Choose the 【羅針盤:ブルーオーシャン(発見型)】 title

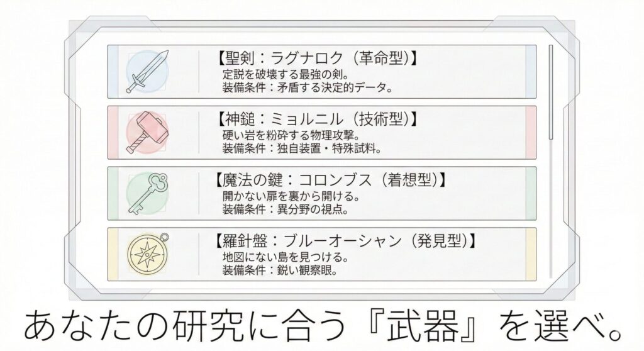(343, 241)
